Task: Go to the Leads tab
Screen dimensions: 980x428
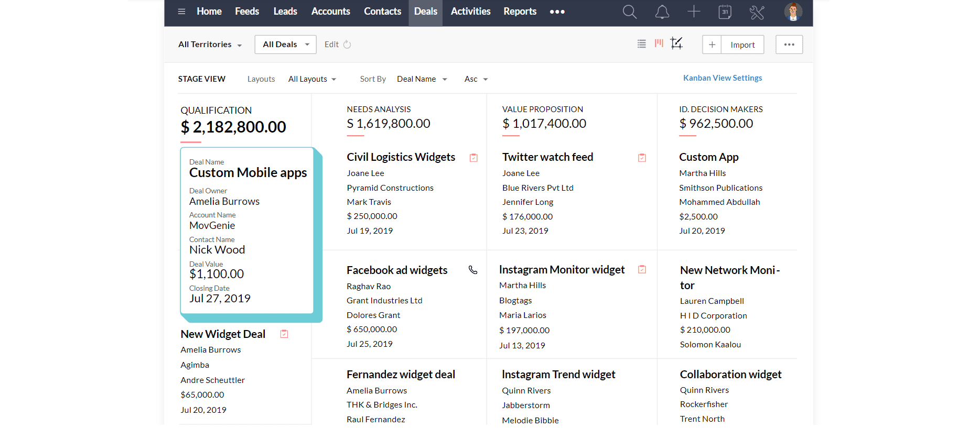Action: (285, 12)
